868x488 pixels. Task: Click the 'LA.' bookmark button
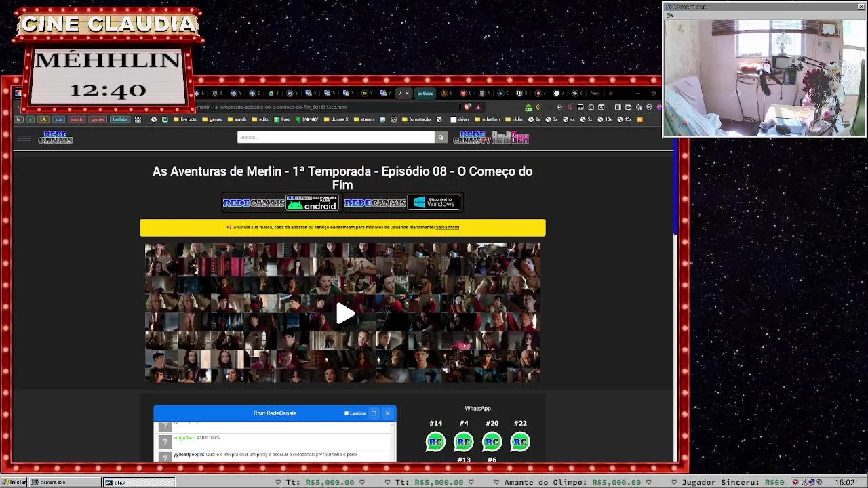coord(43,119)
